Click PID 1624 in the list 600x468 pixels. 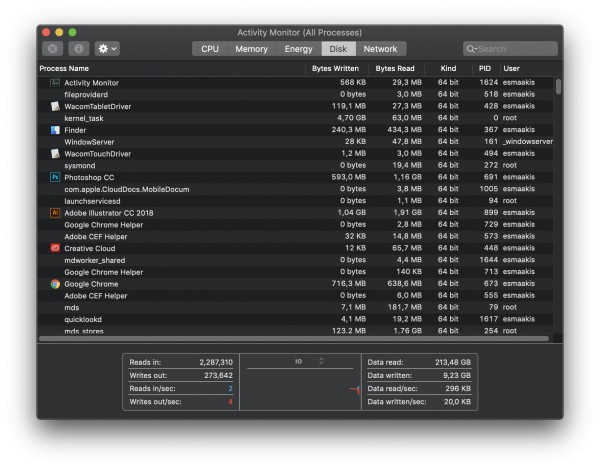[489, 82]
